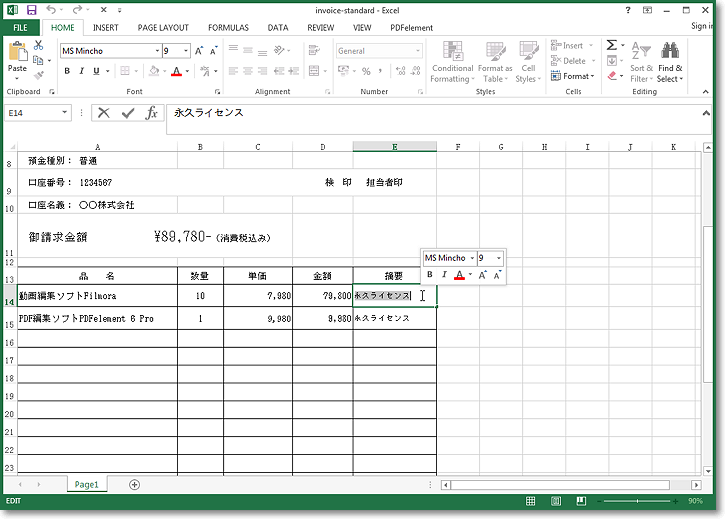Toggle Italic in the ribbon Font group
Viewport: 725px width, 519px height.
point(81,71)
